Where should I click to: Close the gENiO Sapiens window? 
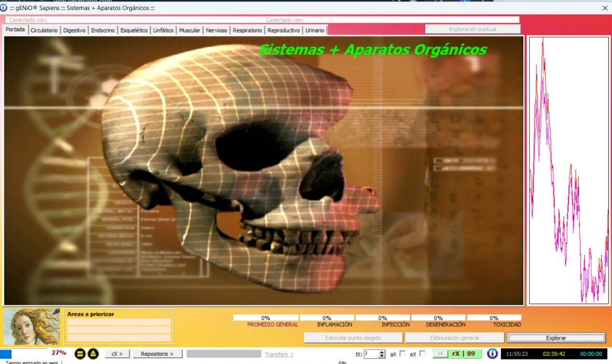point(605,8)
